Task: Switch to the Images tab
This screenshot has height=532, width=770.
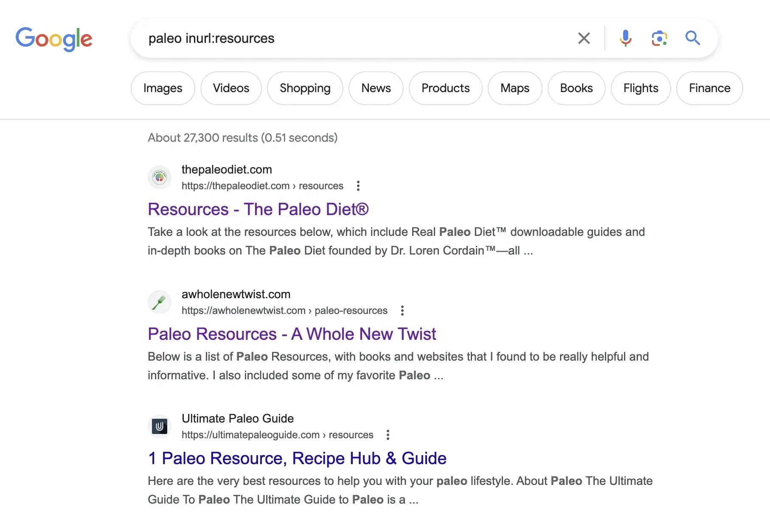Action: point(163,88)
